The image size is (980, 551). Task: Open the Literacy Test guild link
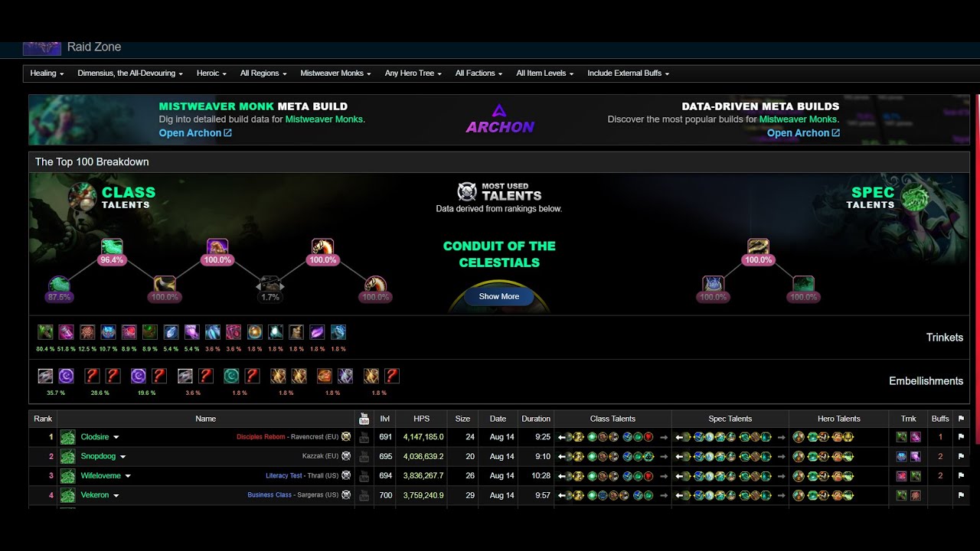(x=284, y=475)
